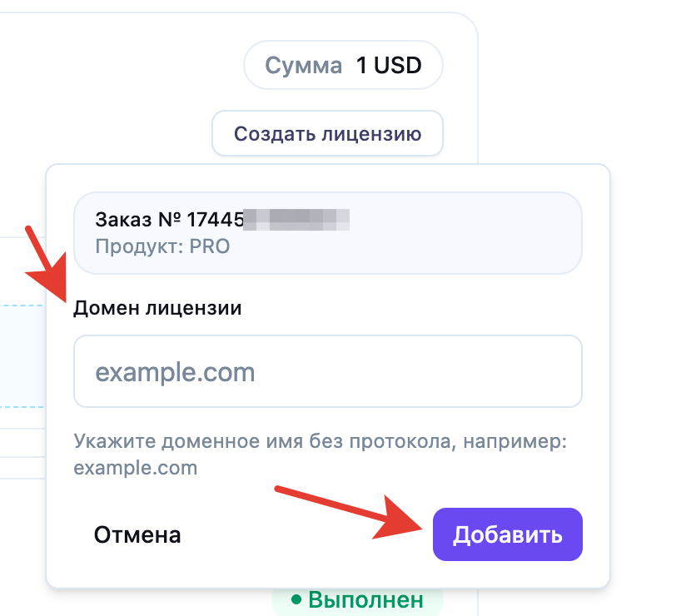This screenshot has height=616, width=696.
Task: Click the dashed blue area behind dialog
Action: pos(22,355)
